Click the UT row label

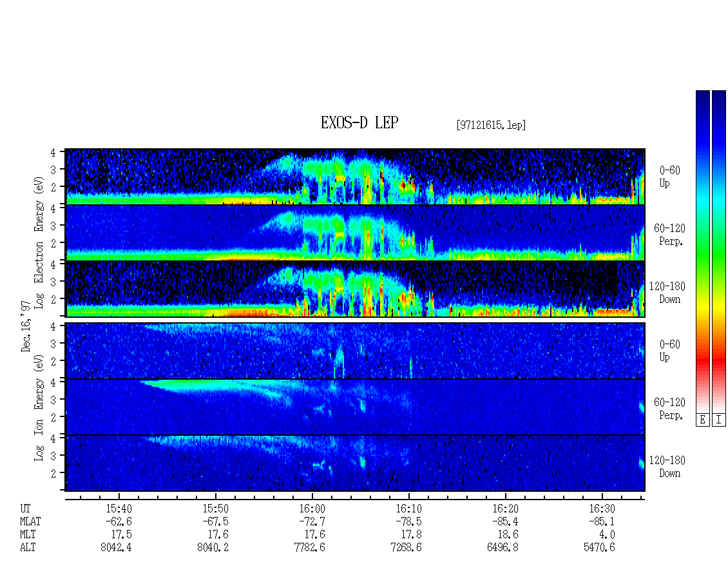25,509
